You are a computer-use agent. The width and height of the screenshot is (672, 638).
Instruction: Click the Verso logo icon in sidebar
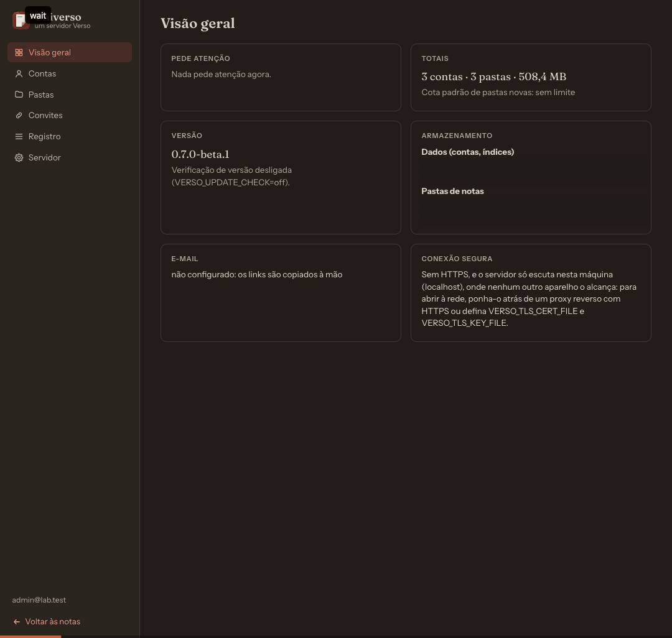click(20, 20)
